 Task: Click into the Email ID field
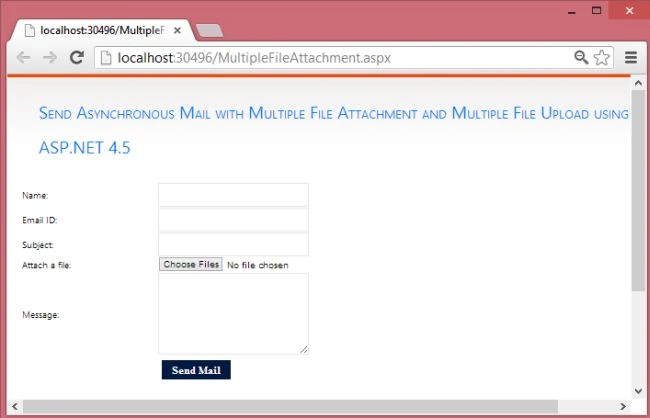tap(233, 220)
